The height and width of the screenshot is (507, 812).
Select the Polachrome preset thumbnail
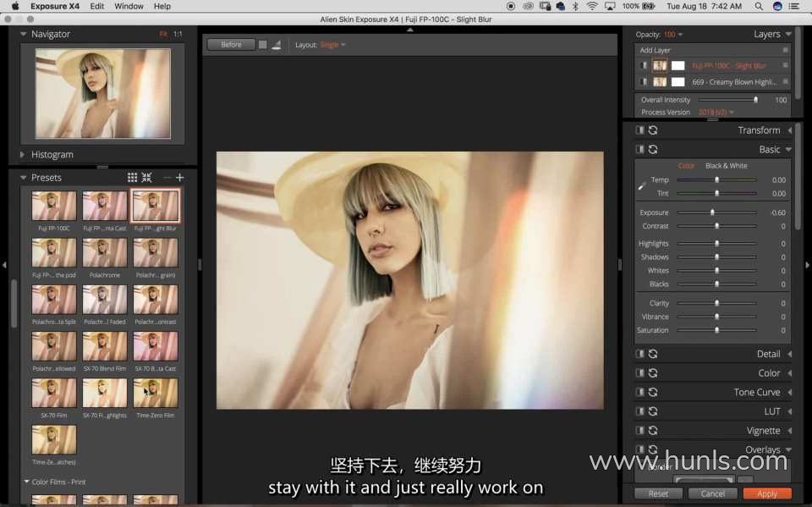[x=105, y=252]
